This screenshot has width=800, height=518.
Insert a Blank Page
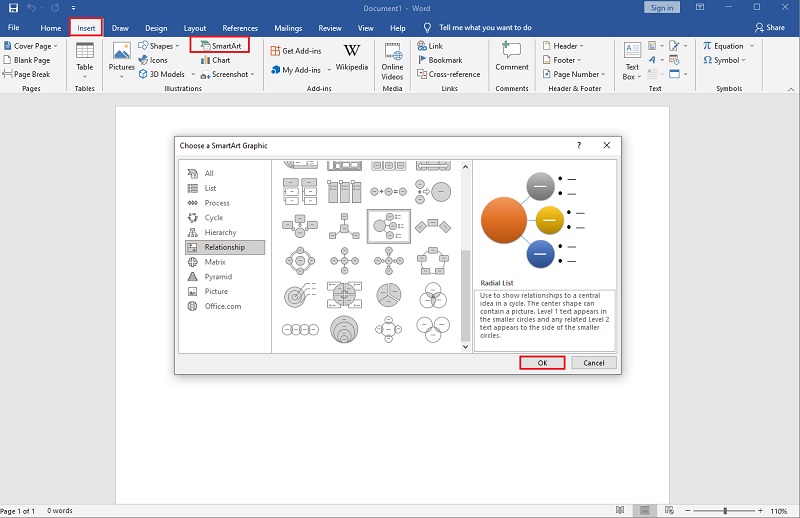pyautogui.click(x=27, y=60)
